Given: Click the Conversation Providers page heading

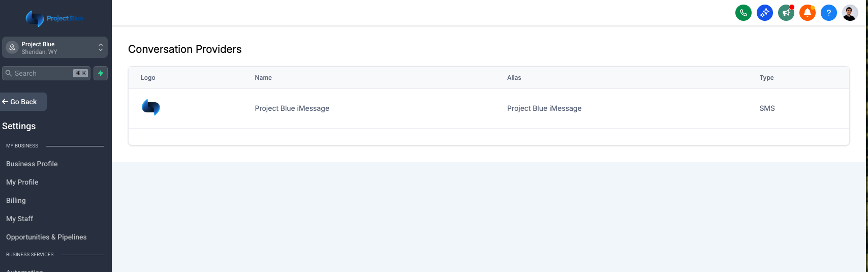Looking at the screenshot, I should [x=185, y=49].
